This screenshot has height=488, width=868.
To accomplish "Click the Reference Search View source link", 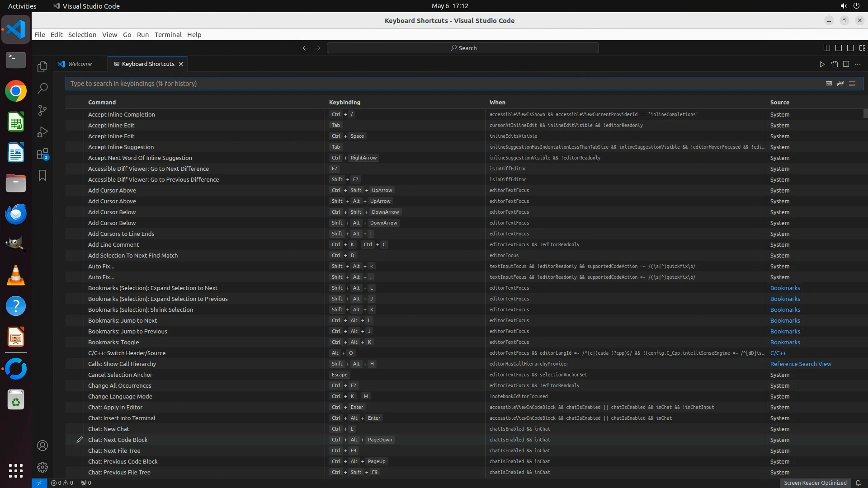I will pyautogui.click(x=801, y=364).
